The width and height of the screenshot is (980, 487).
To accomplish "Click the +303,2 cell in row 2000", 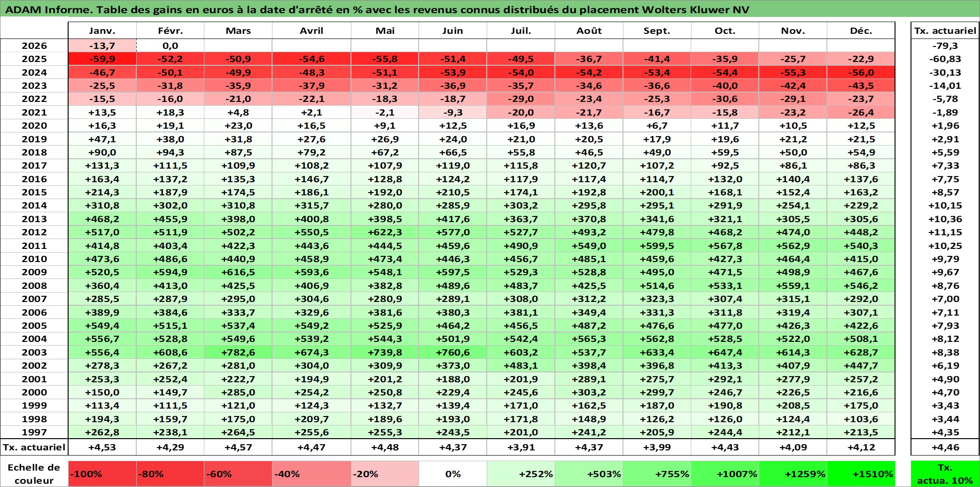I will pos(589,392).
